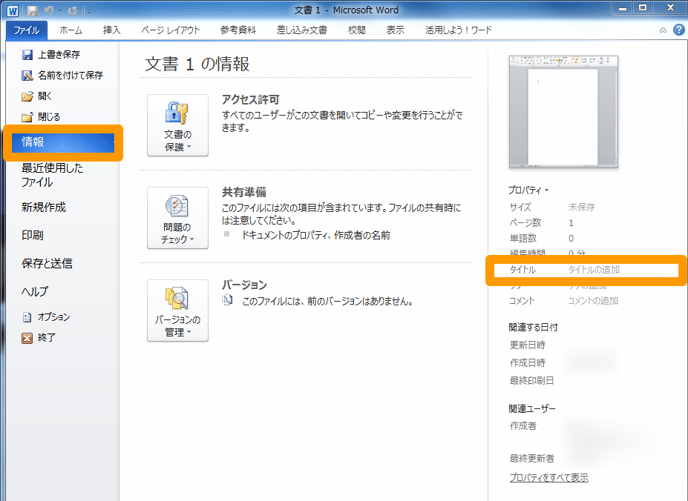Viewport: 688px width, 501px height.
Task: Switch to the 差し込み文書 tab
Action: coord(302,30)
